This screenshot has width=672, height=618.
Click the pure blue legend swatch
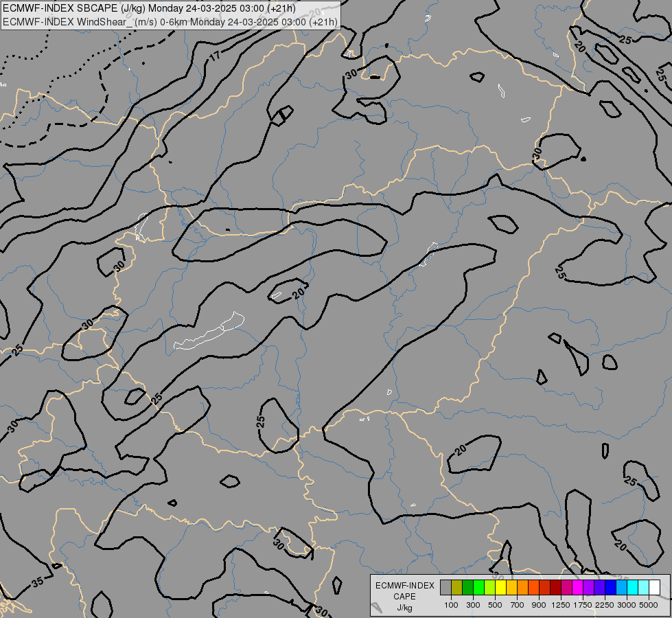point(611,588)
